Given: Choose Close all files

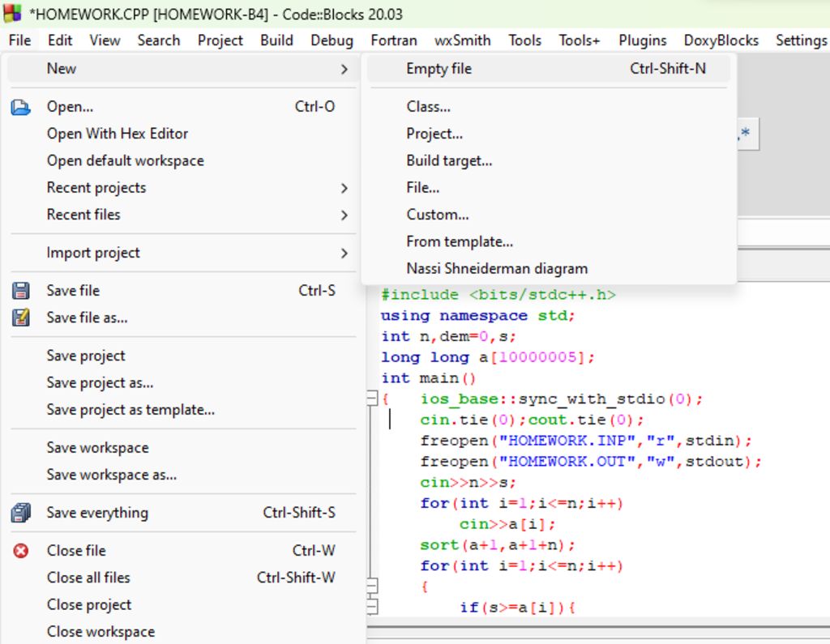Looking at the screenshot, I should pyautogui.click(x=88, y=578).
